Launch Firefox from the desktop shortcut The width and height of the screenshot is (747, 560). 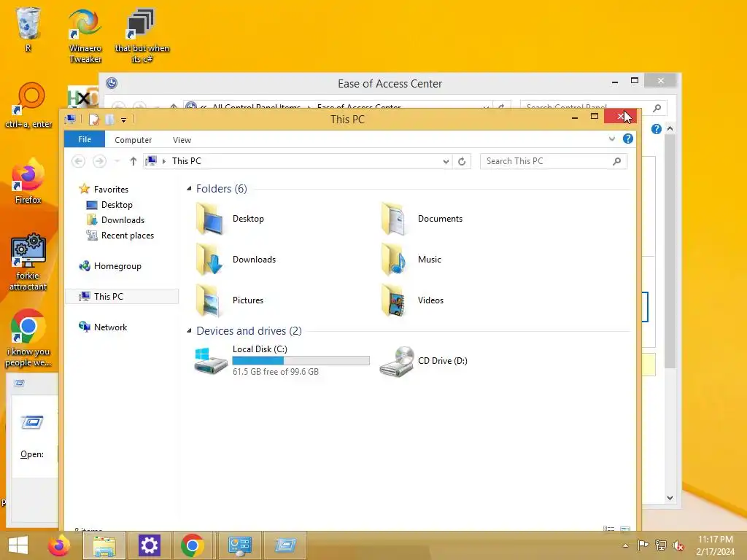point(28,181)
